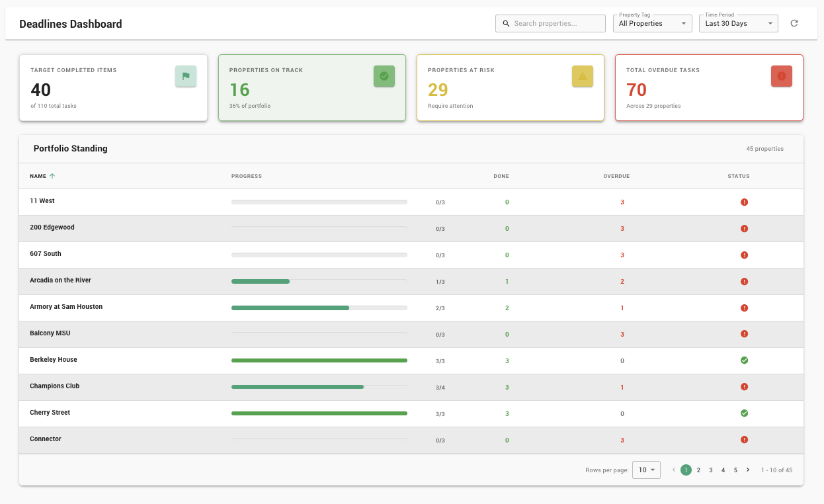This screenshot has width=824, height=504.
Task: Click the green check icon on Properties On Track
Action: (x=384, y=76)
